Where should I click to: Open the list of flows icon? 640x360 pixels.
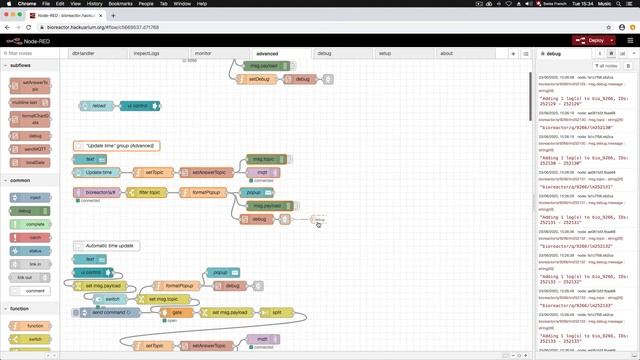point(526,54)
